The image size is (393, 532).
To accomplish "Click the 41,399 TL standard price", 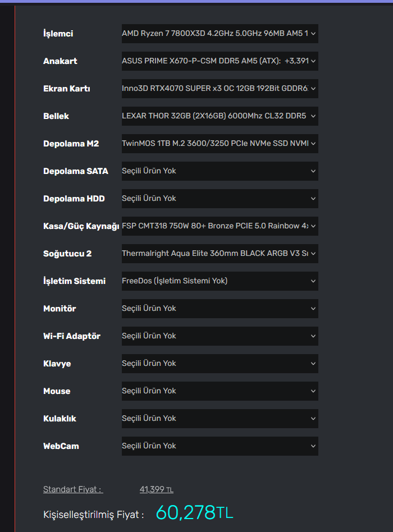I will (x=156, y=489).
